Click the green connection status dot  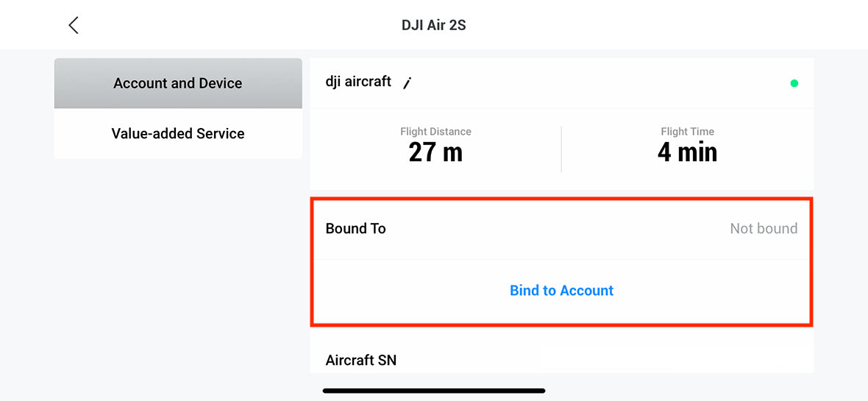pyautogui.click(x=794, y=83)
